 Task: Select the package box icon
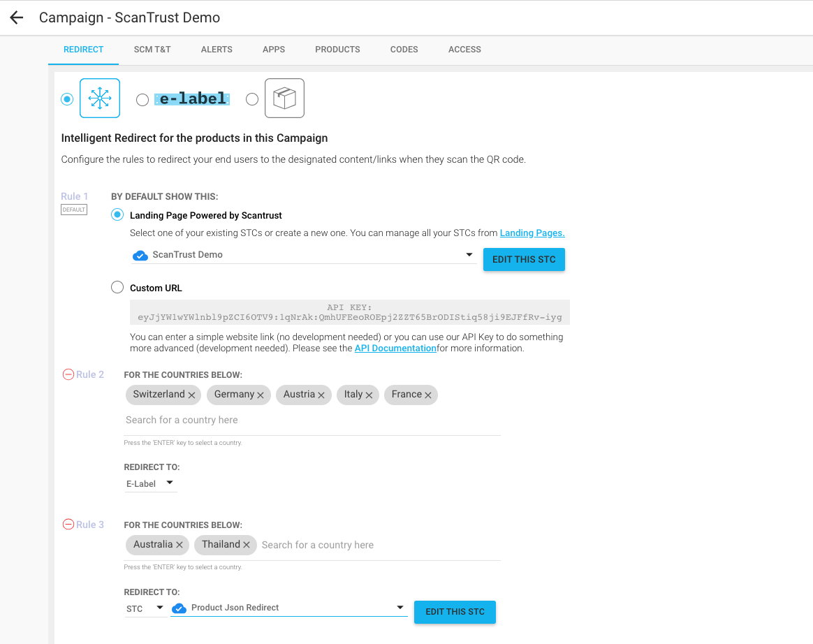pyautogui.click(x=284, y=98)
